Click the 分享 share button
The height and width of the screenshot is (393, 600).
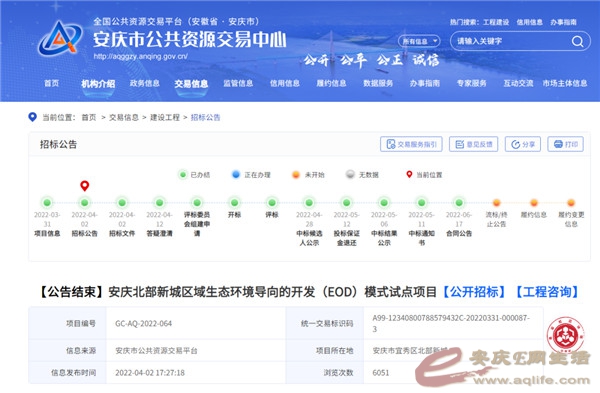(523, 144)
